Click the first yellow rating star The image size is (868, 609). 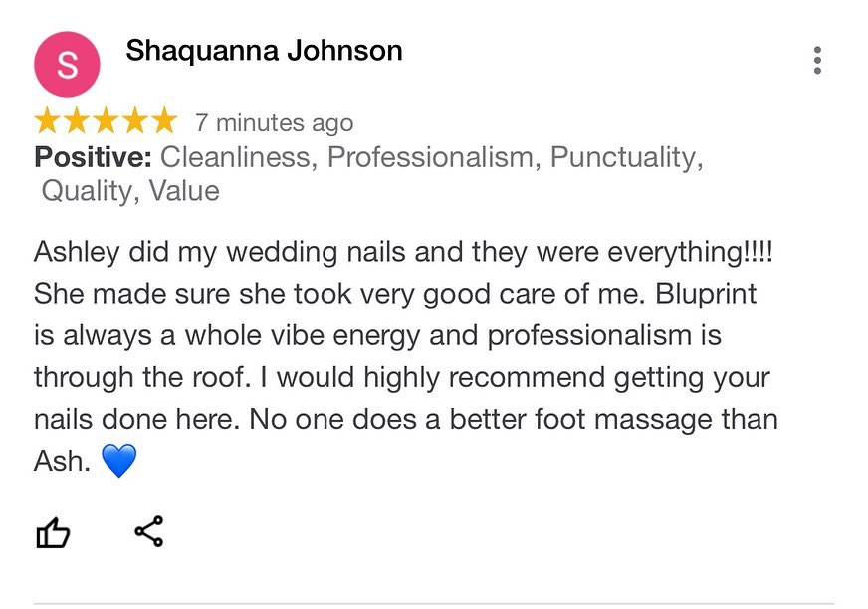tap(47, 122)
